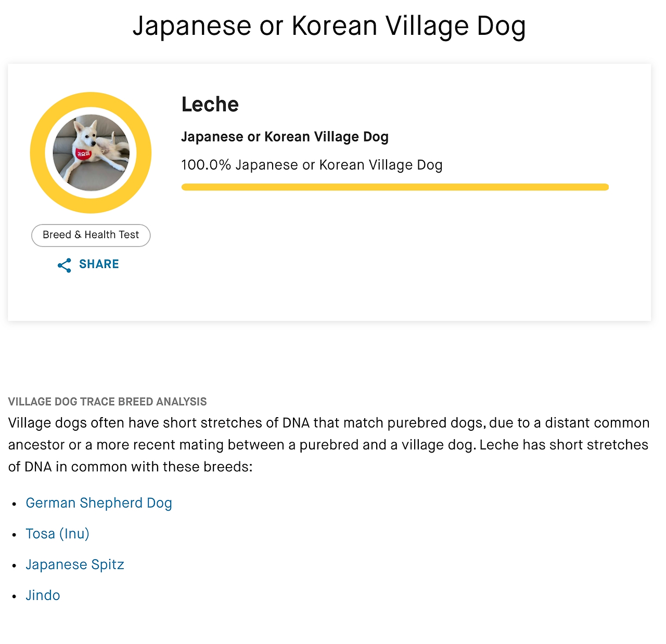Click the bullet point beside Jindo
This screenshot has width=666, height=644.
coord(15,596)
